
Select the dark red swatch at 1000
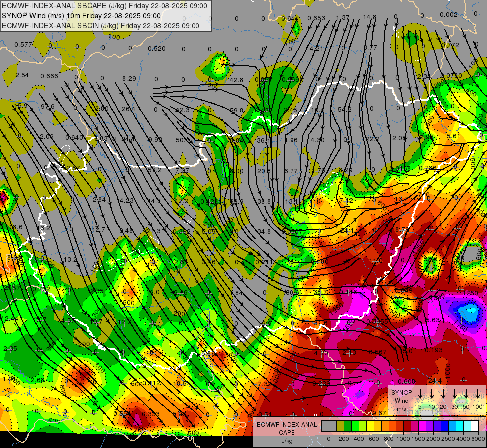[x=407, y=426]
